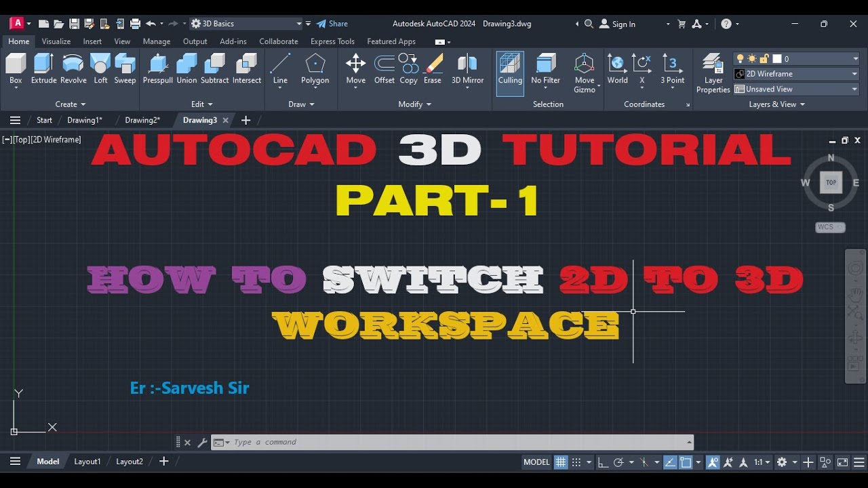Open Layer Properties manager
Viewport: 868px width, 488px height.
coord(713,73)
